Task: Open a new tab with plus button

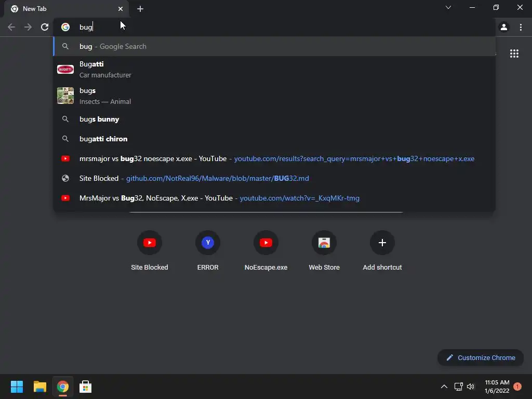Action: pos(140,9)
